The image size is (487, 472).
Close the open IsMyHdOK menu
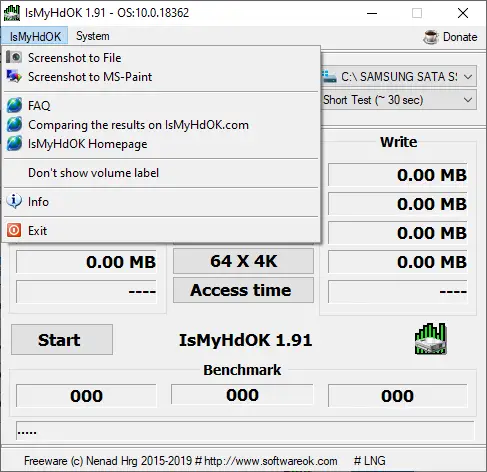pyautogui.click(x=35, y=36)
